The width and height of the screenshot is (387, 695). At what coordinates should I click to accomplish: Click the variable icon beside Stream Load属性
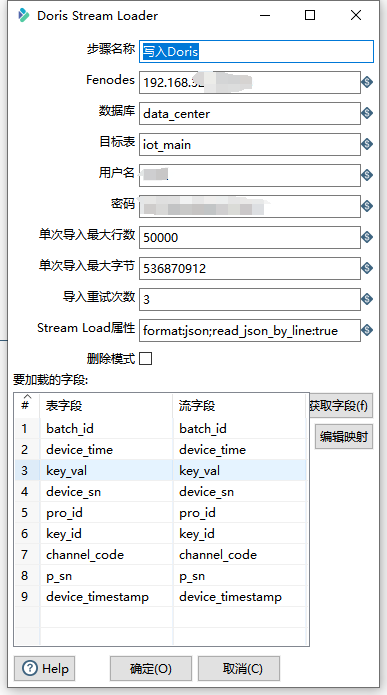(x=367, y=331)
